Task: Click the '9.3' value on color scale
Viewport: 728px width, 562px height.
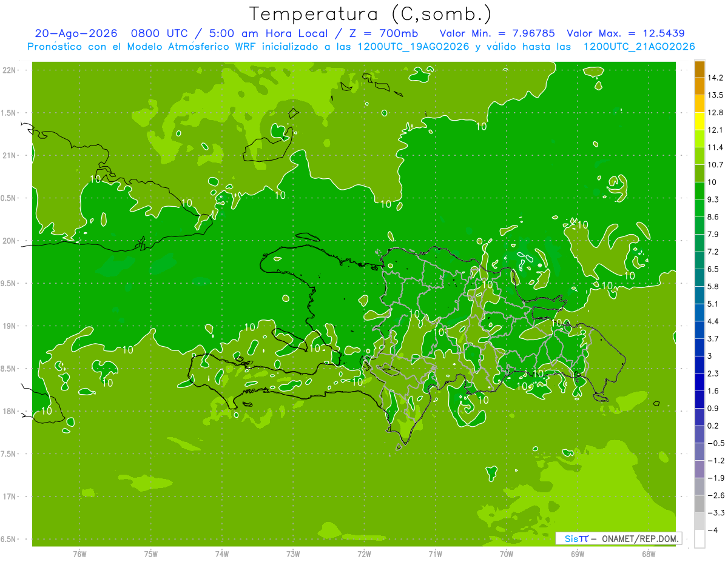Action: tap(713, 199)
